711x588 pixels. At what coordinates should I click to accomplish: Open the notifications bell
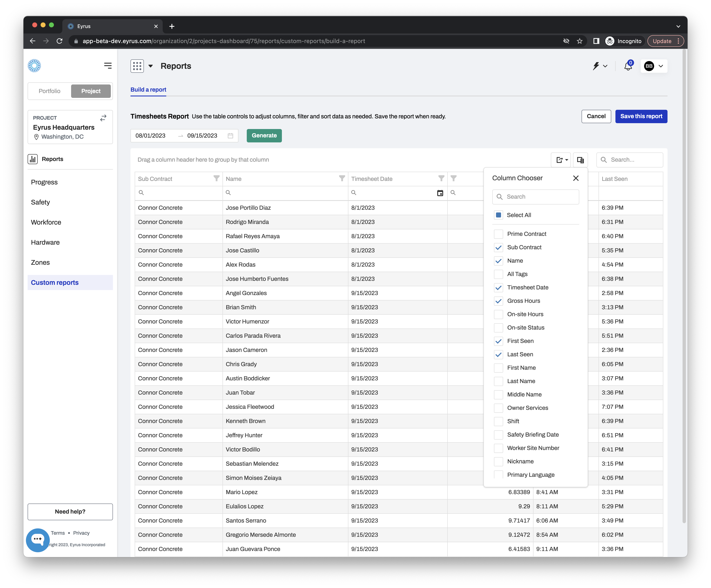tap(628, 66)
